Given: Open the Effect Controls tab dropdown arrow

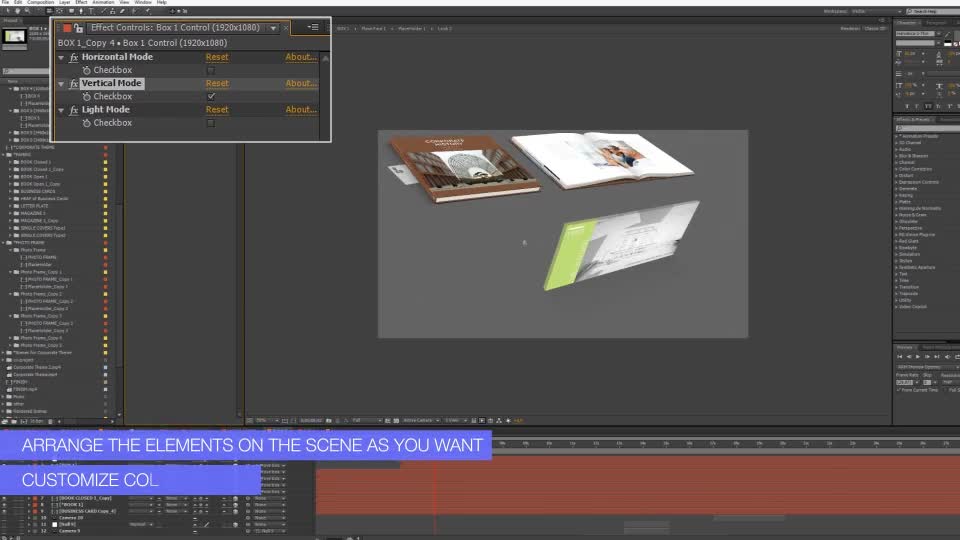Looking at the screenshot, I should tap(273, 28).
